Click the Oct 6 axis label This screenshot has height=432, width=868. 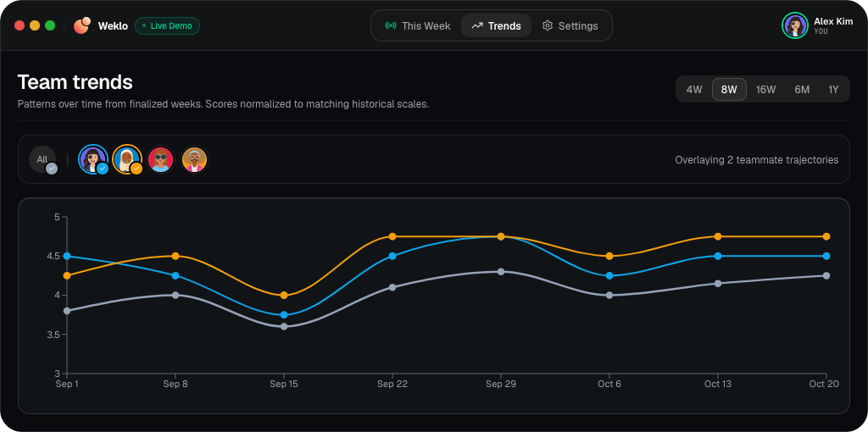[609, 384]
